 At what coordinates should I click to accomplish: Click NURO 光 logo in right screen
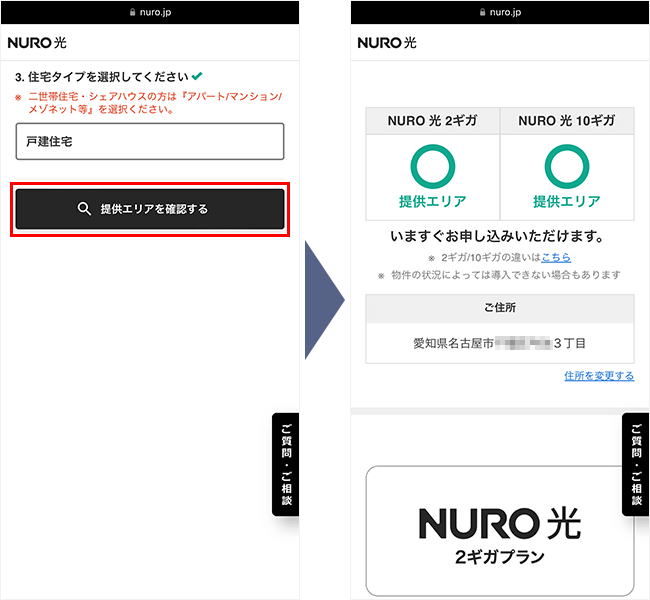coord(387,43)
